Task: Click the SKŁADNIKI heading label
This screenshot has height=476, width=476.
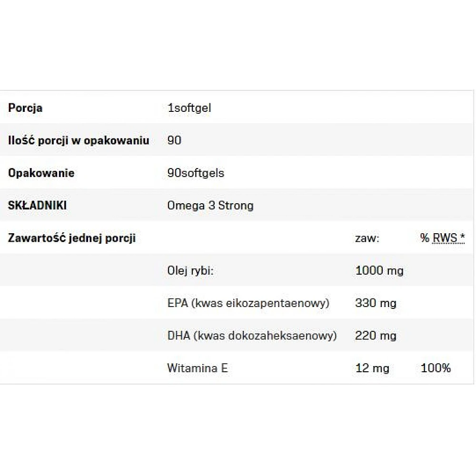Action: 37,206
